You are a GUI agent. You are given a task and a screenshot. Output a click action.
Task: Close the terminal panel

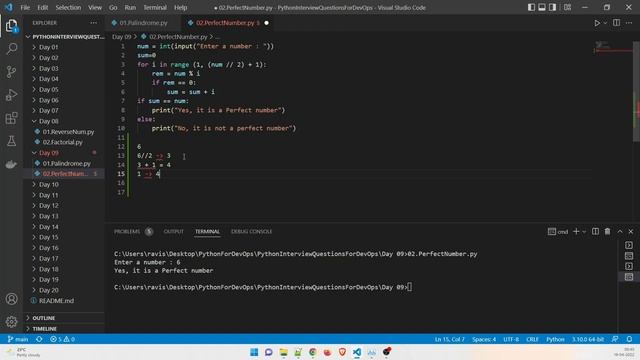pos(631,231)
